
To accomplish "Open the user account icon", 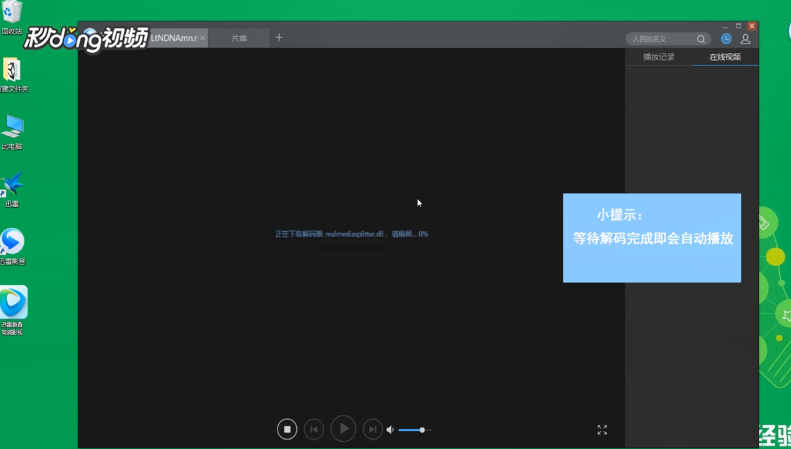I will click(746, 39).
